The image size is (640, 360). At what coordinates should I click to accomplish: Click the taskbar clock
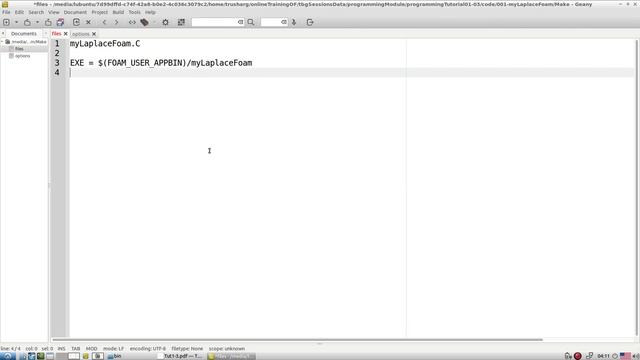pos(603,356)
